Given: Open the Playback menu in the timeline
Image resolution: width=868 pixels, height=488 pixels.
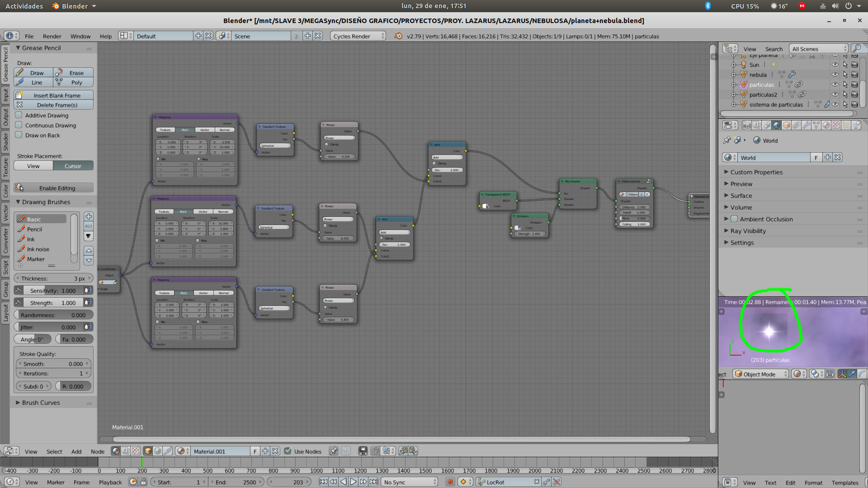Looking at the screenshot, I should point(110,482).
